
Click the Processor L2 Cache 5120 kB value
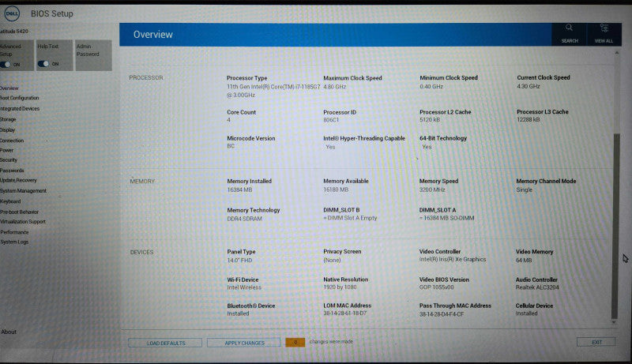point(430,120)
